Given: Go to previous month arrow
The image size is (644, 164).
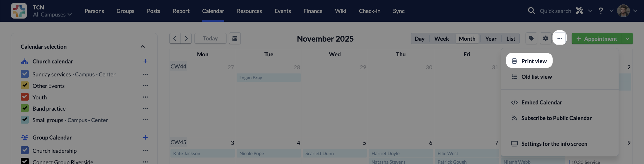Looking at the screenshot, I should (x=175, y=39).
